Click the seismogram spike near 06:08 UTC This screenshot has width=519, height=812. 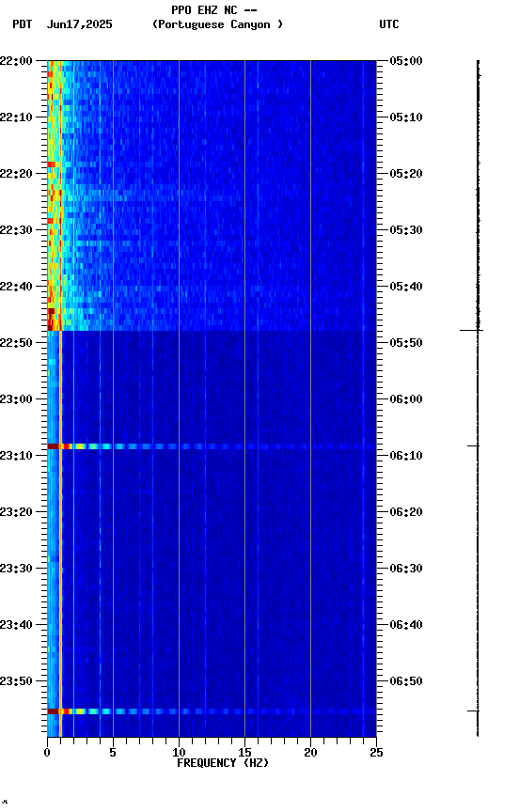pyautogui.click(x=474, y=445)
